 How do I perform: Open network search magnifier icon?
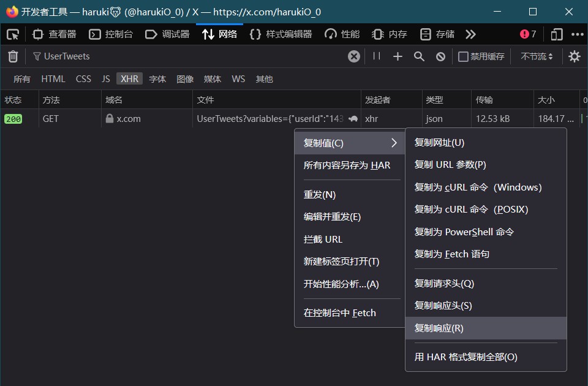point(419,56)
